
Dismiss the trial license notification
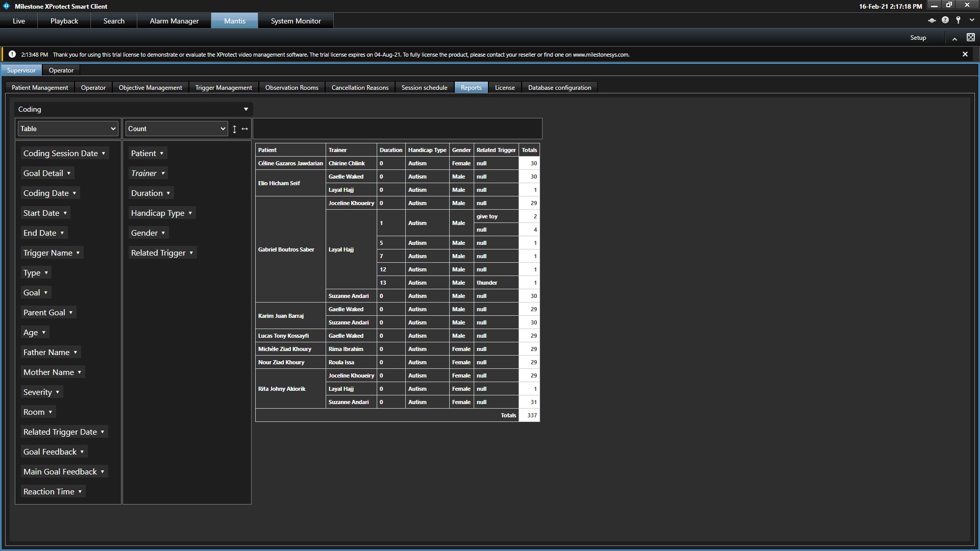pyautogui.click(x=965, y=54)
